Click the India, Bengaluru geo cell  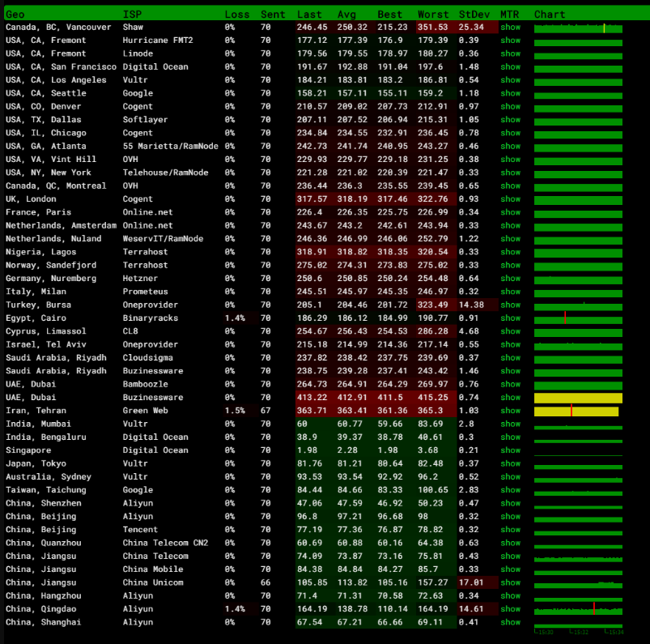pos(46,437)
